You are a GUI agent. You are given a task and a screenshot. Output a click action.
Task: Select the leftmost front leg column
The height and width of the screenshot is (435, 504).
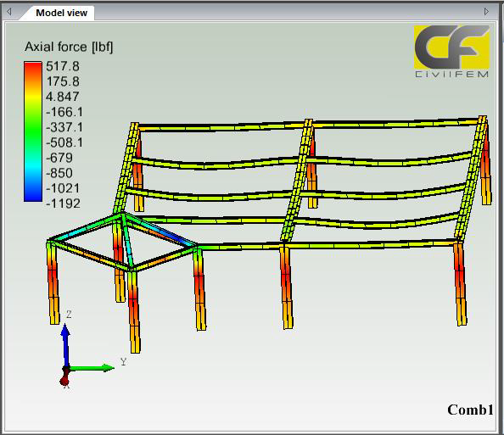coord(53,282)
